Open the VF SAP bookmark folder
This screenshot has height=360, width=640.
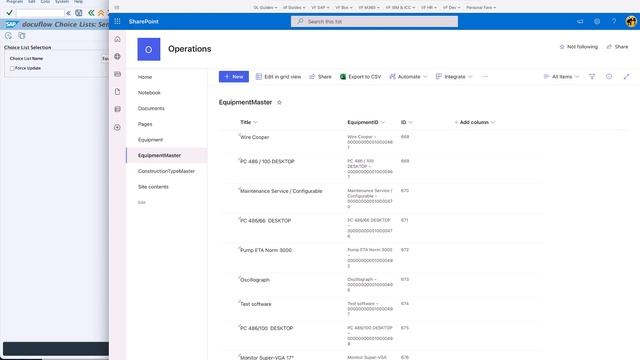pos(320,7)
